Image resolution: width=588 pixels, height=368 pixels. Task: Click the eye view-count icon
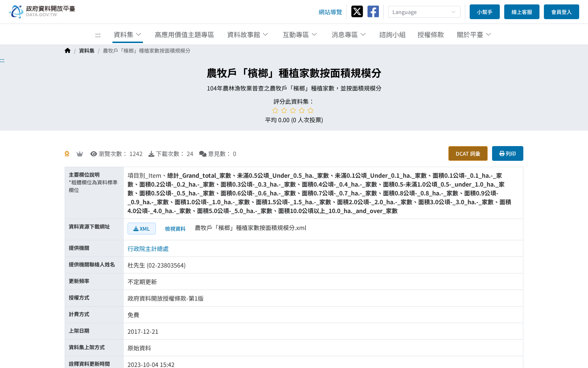[94, 154]
